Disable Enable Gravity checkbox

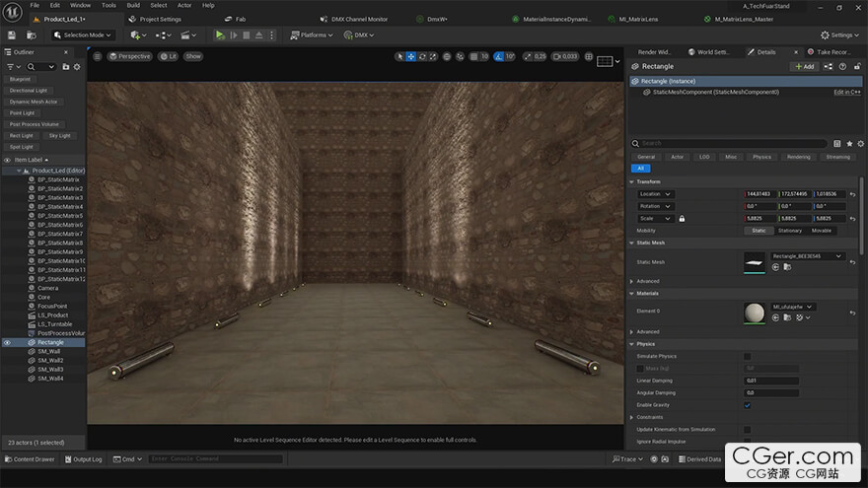point(748,405)
